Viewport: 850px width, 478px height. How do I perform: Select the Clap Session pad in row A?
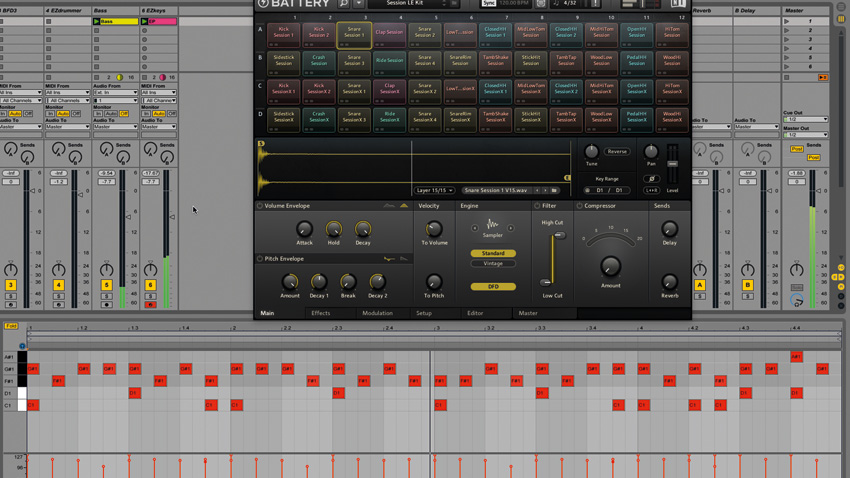click(389, 35)
